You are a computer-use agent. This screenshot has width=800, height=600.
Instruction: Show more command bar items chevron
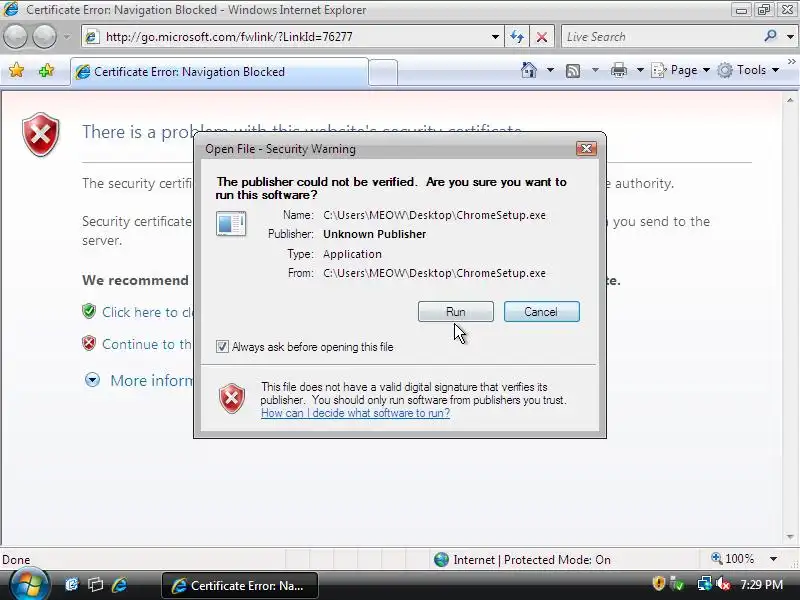tap(791, 62)
